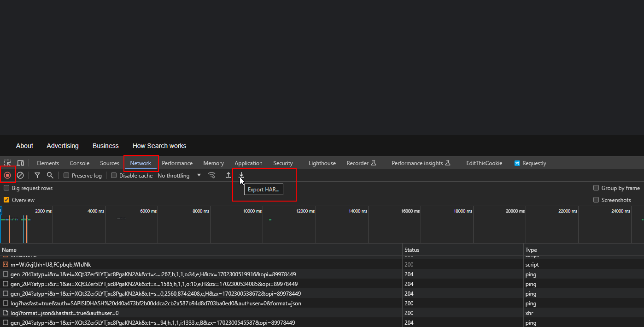Click the Export HAR download icon

[241, 175]
